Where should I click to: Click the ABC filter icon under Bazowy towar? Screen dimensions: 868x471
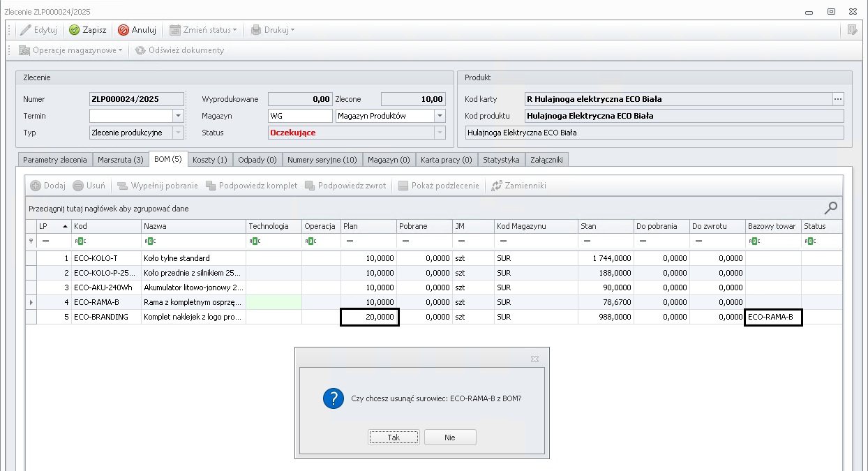754,241
